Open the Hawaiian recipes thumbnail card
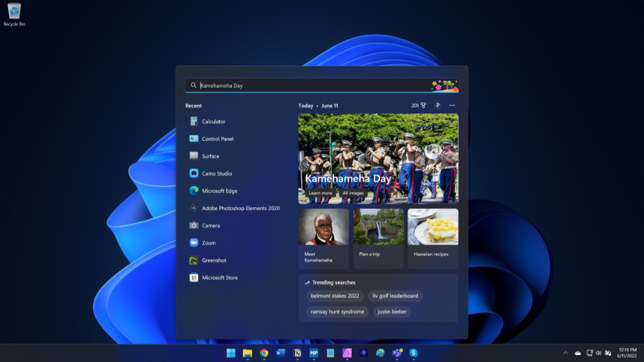 (433, 238)
